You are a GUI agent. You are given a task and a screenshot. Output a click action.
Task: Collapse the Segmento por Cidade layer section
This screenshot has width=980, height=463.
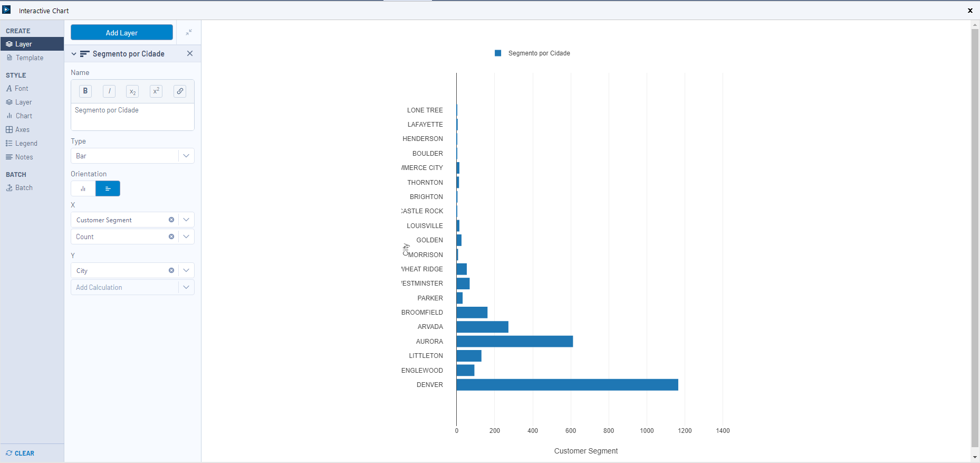(74, 54)
